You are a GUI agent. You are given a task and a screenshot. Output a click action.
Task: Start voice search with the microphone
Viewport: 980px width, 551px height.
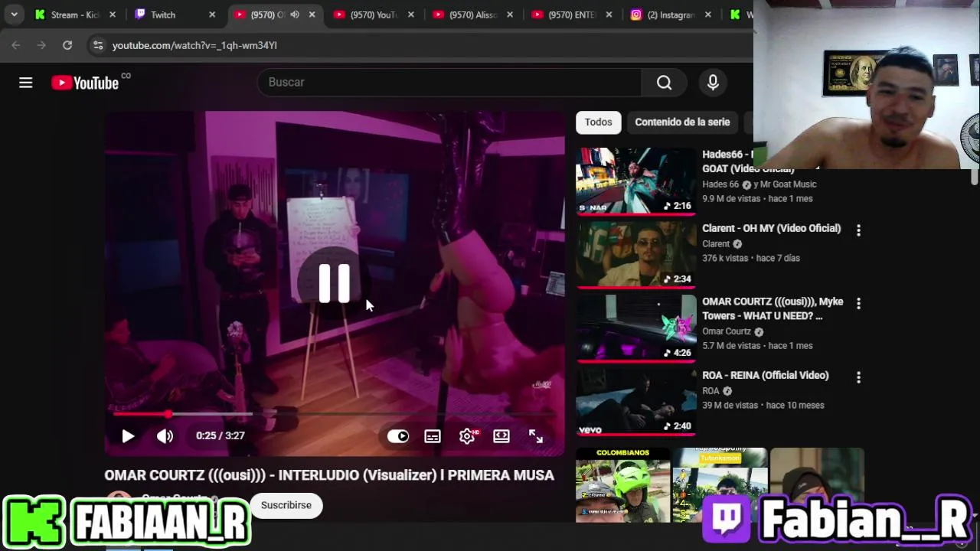pos(713,83)
